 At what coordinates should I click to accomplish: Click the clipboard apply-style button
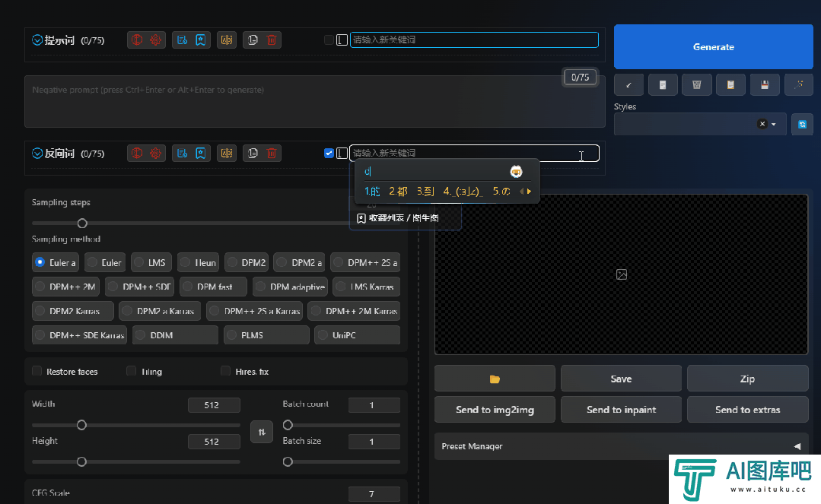click(731, 85)
